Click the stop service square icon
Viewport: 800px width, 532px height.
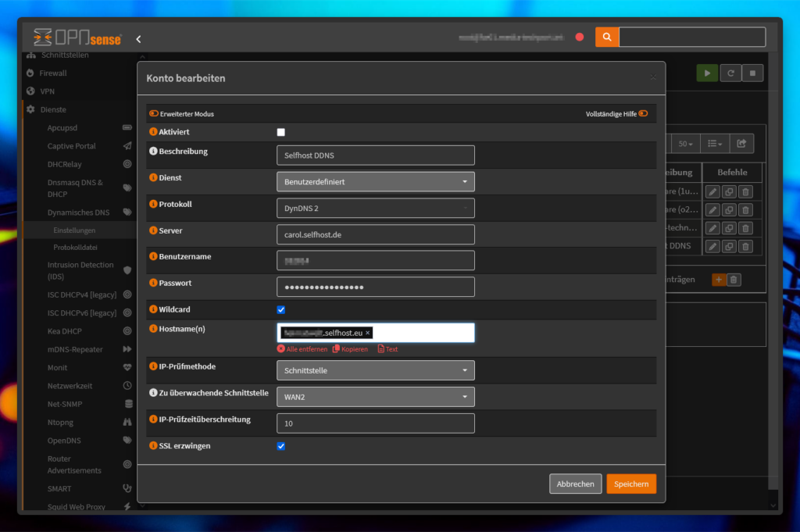(752, 73)
